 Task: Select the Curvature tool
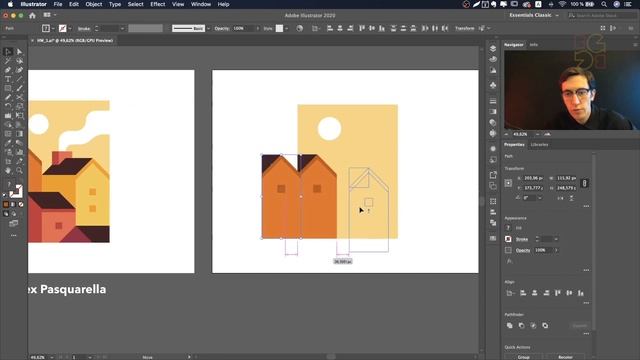[x=19, y=70]
